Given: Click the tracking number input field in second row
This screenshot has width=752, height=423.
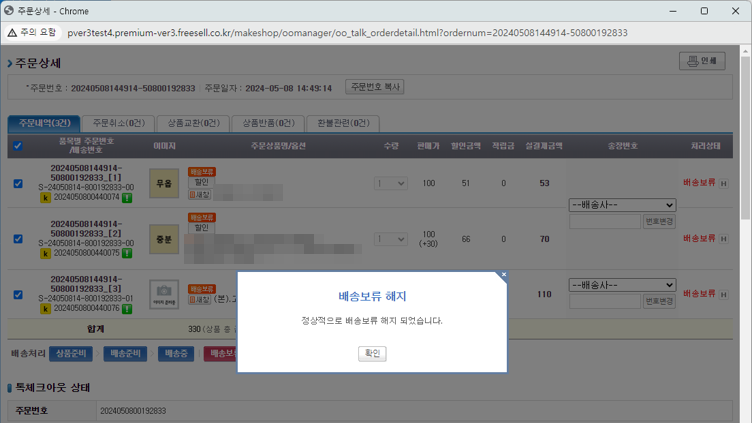Looking at the screenshot, I should coord(604,222).
